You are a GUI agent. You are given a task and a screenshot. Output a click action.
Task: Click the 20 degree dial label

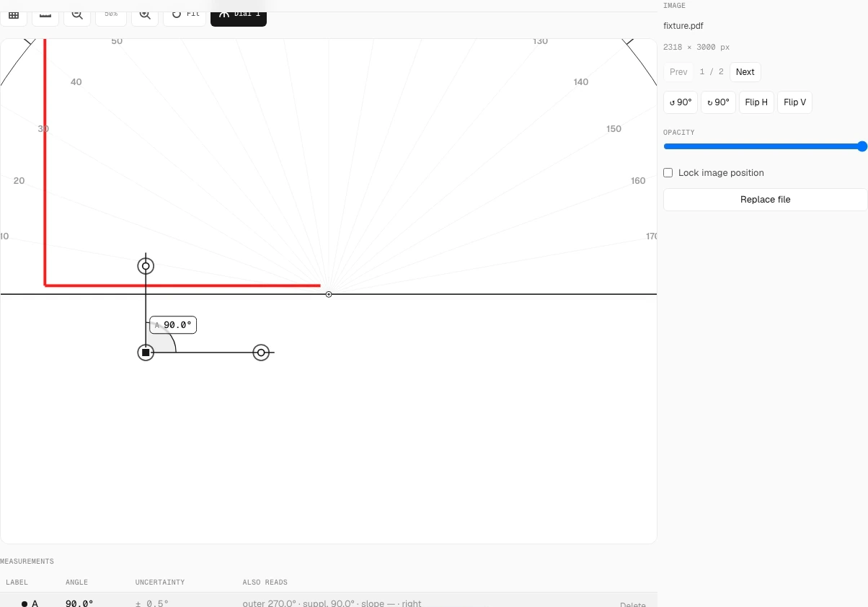(19, 181)
